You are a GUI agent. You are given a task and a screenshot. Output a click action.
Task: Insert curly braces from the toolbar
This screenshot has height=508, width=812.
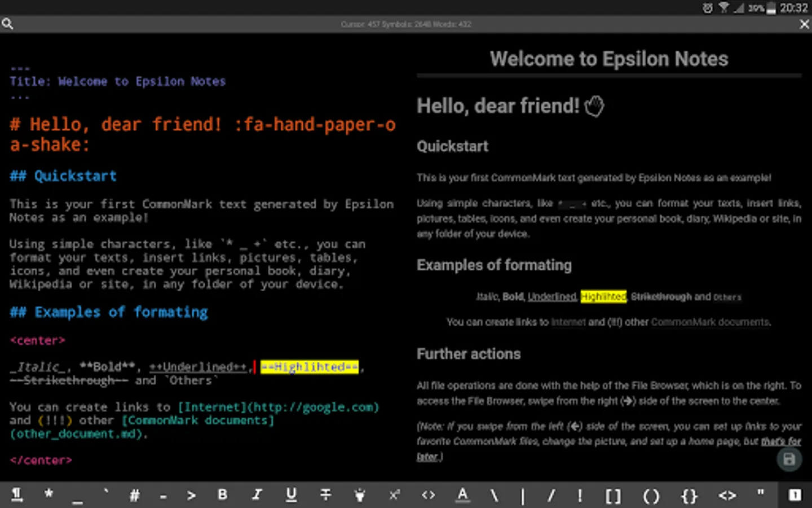(689, 496)
